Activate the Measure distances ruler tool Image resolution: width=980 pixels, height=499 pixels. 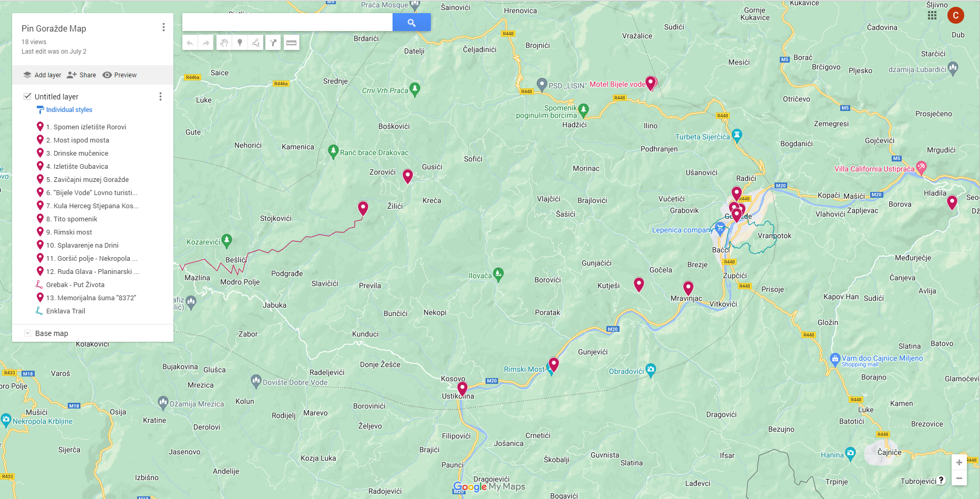[x=291, y=43]
